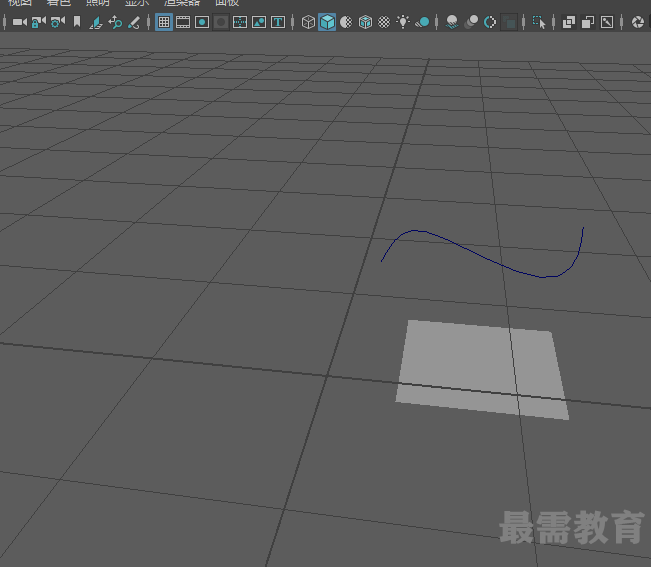Toggle Screen Space Ambient Occlusion icon
This screenshot has height=567, width=651.
coord(452,22)
